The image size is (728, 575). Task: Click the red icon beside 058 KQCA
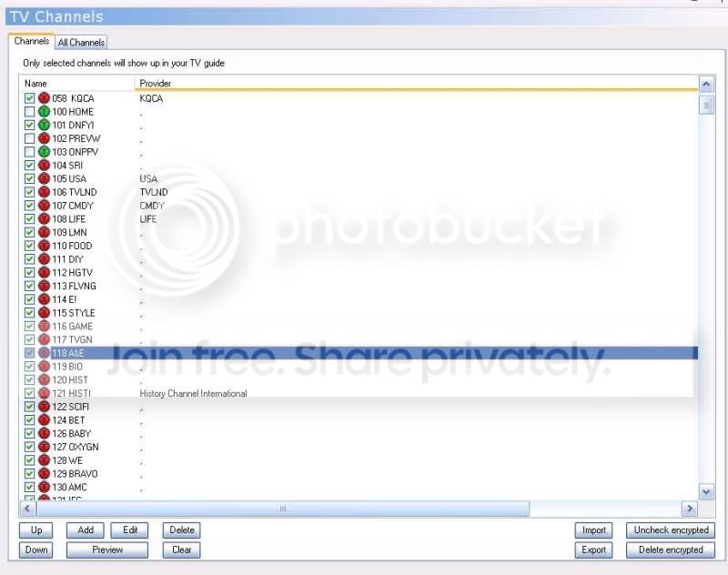44,98
